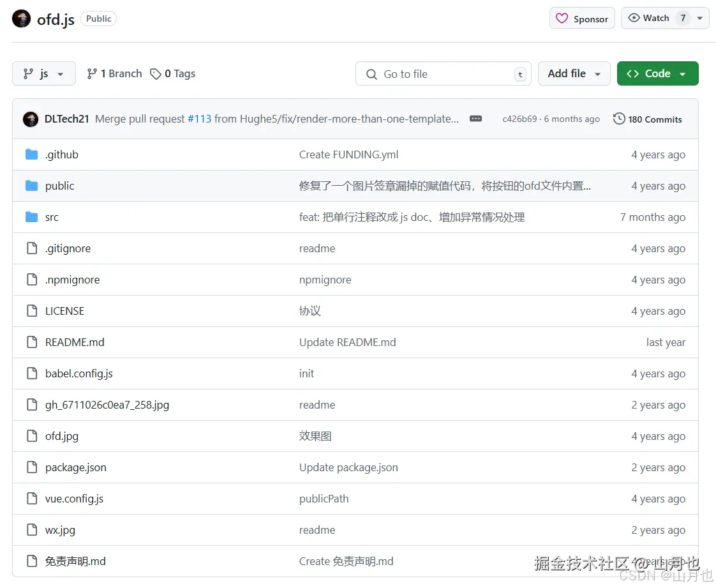
Task: Expand the commit message ellipsis button
Action: (x=476, y=119)
